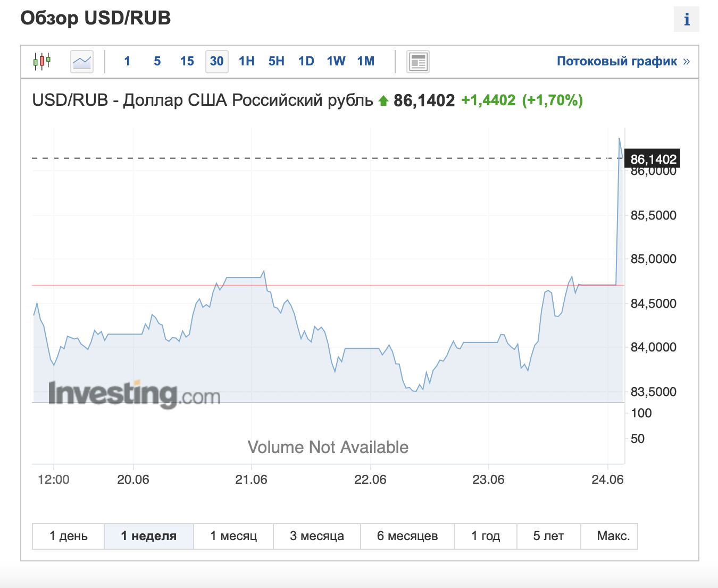This screenshot has height=588, width=718.
Task: Click the 84,0000 axis label
Action: [653, 347]
